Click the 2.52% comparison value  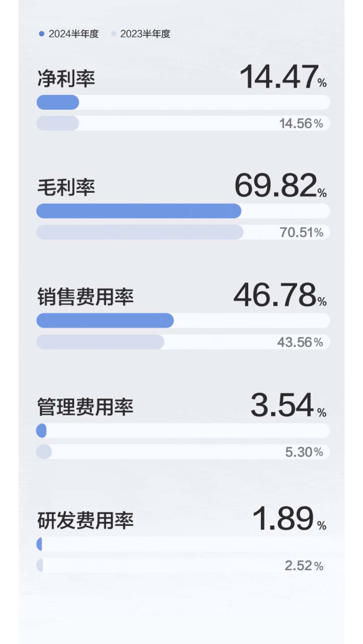click(x=304, y=566)
